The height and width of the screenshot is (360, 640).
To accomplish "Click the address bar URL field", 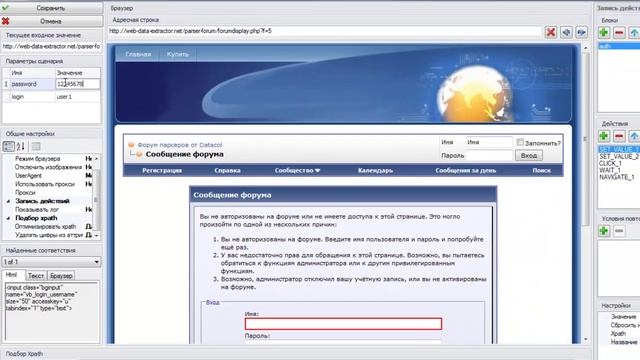I will click(325, 31).
